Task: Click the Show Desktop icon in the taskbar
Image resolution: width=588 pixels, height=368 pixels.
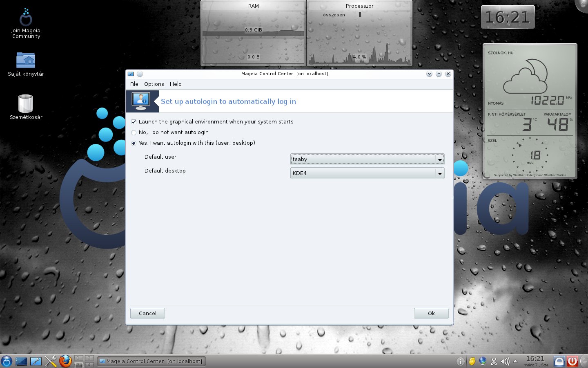Action: pos(21,361)
